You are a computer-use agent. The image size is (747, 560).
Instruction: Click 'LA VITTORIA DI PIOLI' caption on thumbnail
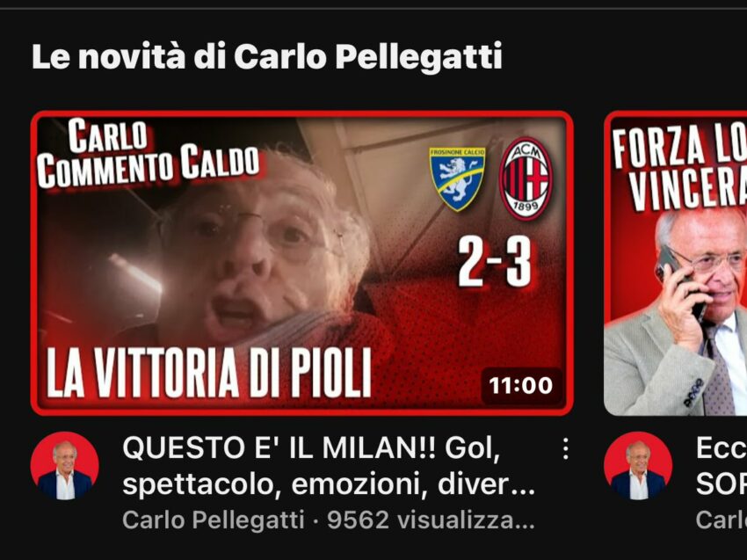(x=208, y=373)
